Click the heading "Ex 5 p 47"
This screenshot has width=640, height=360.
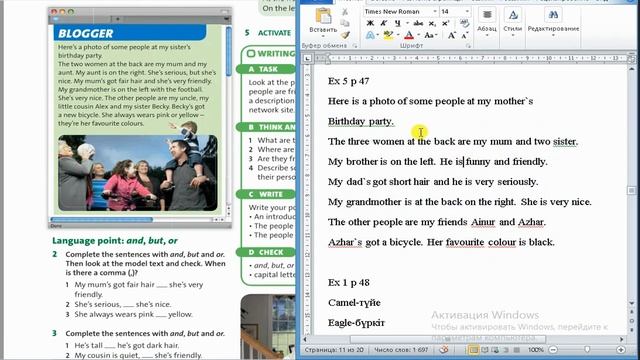[349, 81]
